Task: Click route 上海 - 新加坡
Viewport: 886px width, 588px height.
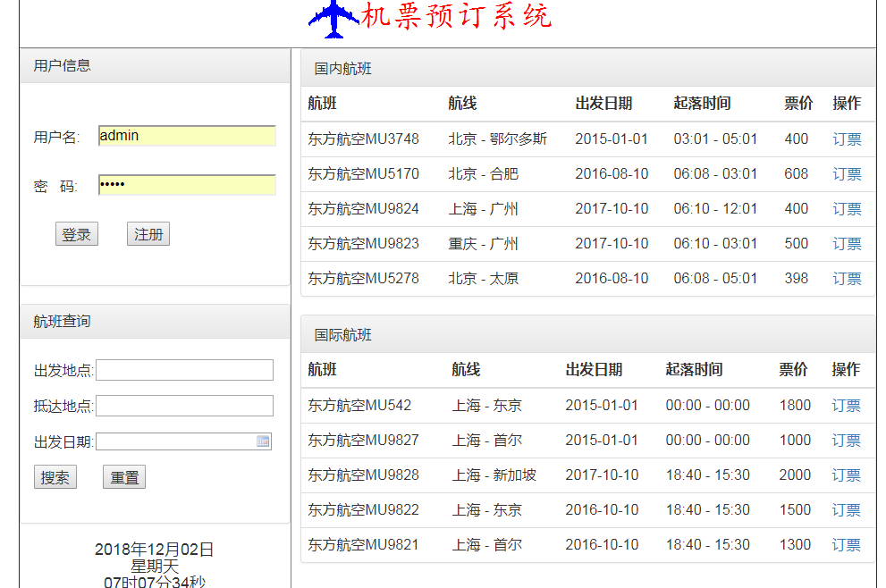Action: [x=494, y=475]
